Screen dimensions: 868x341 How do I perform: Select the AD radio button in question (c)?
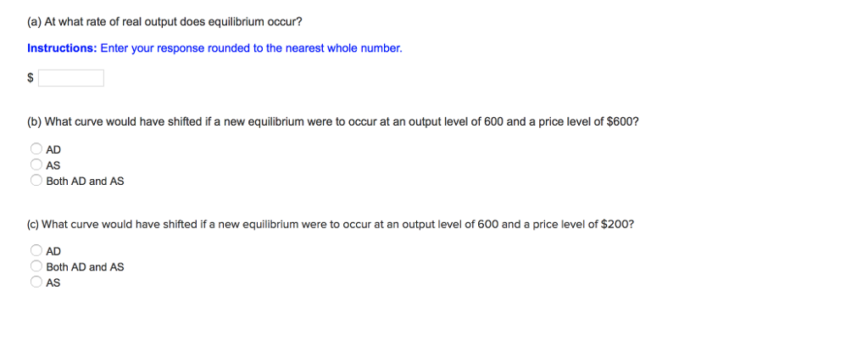coord(36,251)
